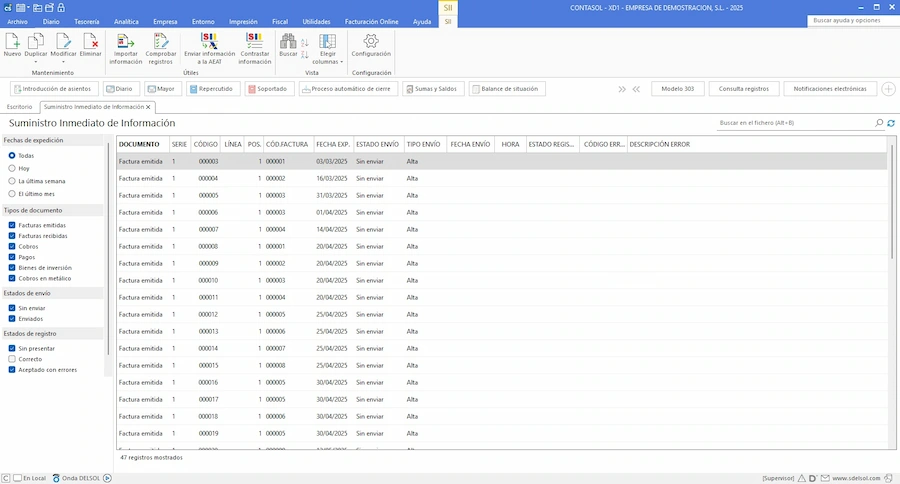900x484 pixels.
Task: Select the Hoy date filter
Action: (x=12, y=169)
